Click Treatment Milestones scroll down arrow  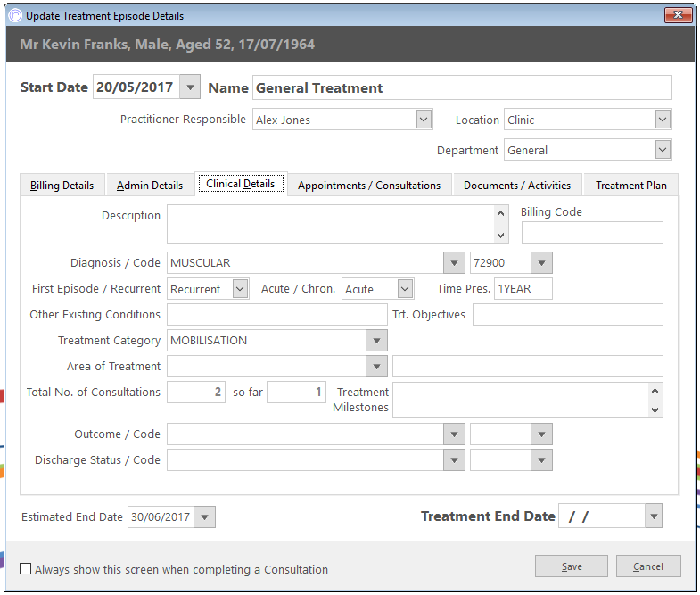pyautogui.click(x=655, y=409)
